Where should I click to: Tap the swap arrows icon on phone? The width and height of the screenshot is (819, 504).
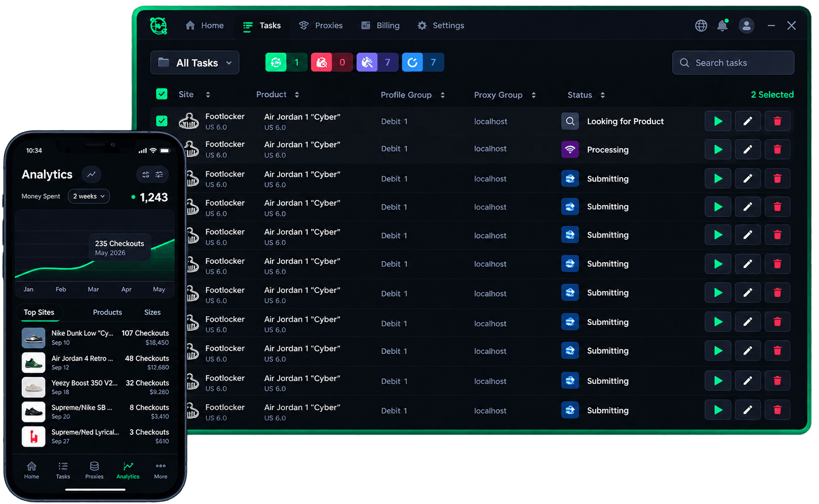click(x=146, y=175)
